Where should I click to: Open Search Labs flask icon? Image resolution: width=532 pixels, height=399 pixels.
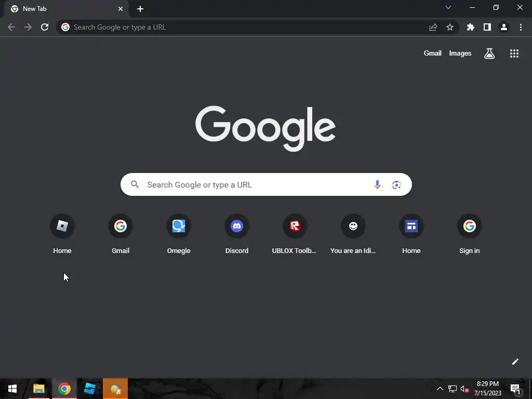(489, 54)
